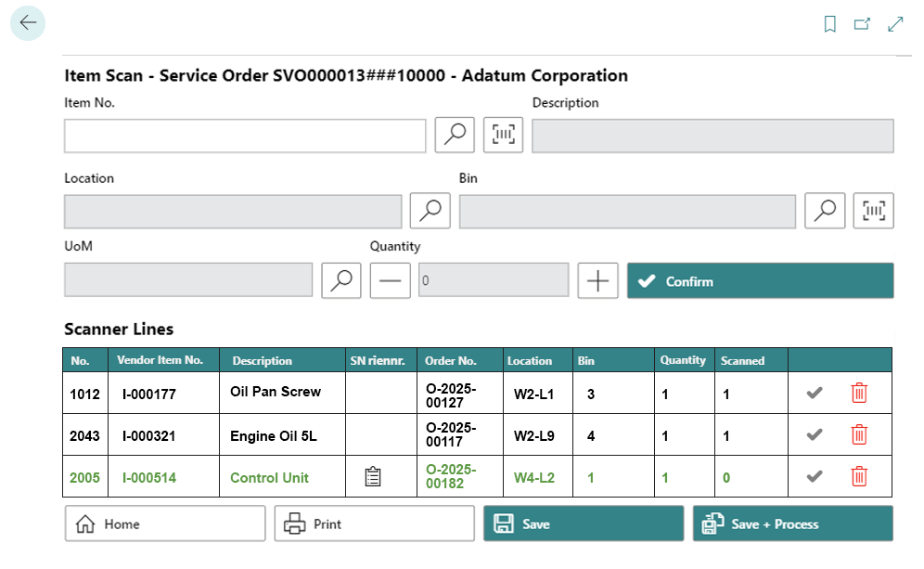Click location W2-L1

coord(533,394)
